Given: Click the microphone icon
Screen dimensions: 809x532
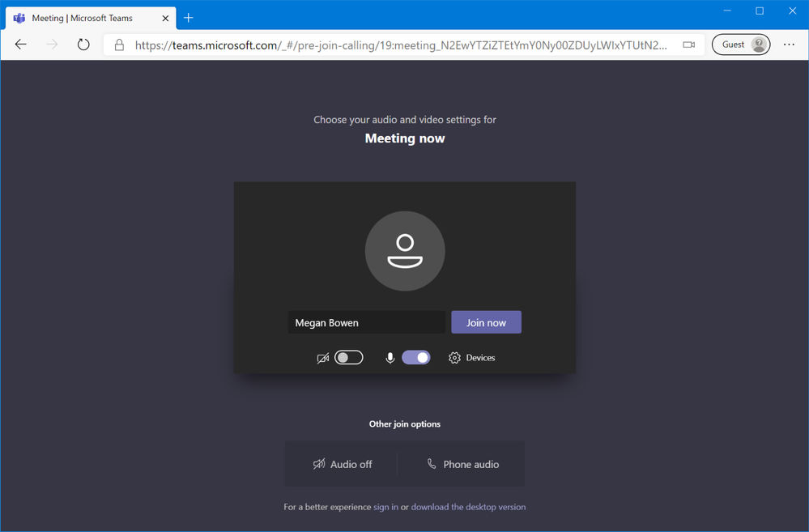Looking at the screenshot, I should pos(390,358).
